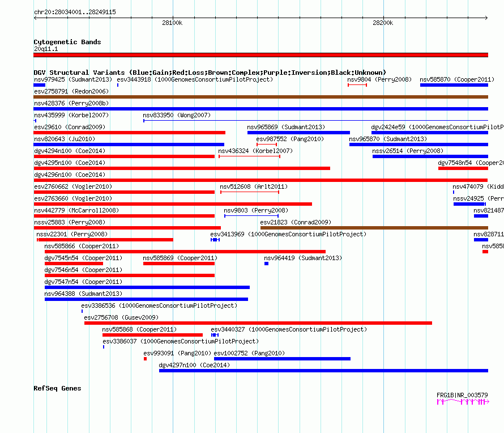Open the dgv4297n100 (Coe2014) label
504x433 pixels.
(x=194, y=365)
